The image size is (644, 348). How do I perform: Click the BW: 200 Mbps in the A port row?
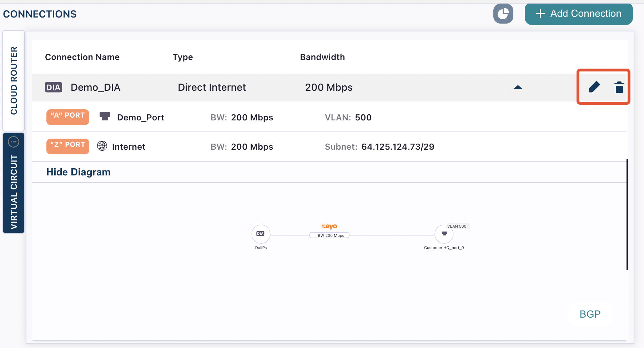(x=242, y=118)
